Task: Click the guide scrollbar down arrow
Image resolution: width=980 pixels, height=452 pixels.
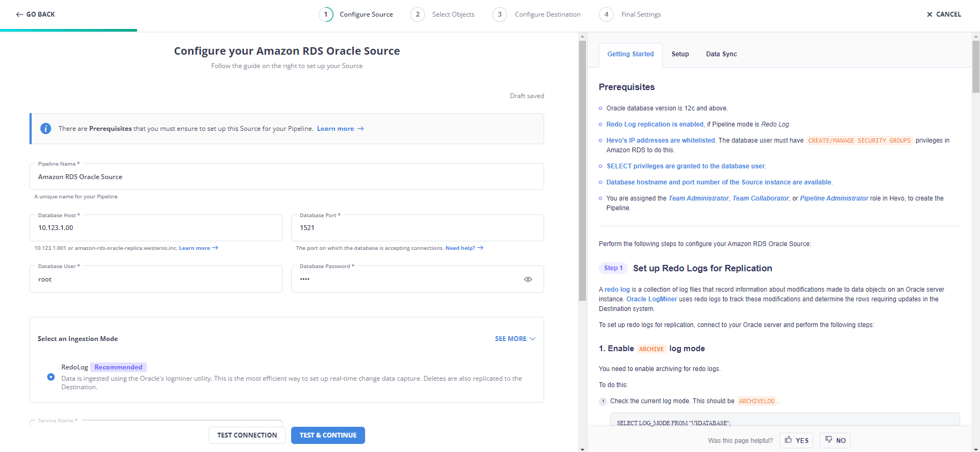Action: [x=976, y=449]
